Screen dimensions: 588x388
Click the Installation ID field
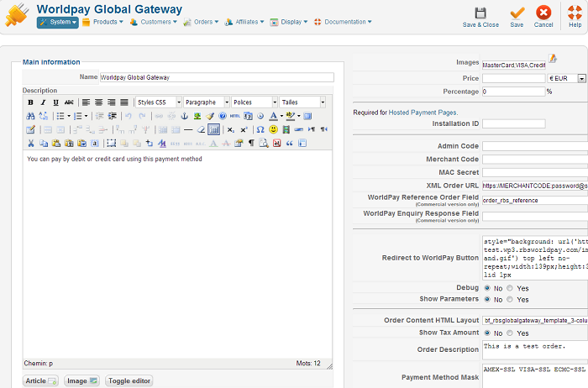click(514, 123)
